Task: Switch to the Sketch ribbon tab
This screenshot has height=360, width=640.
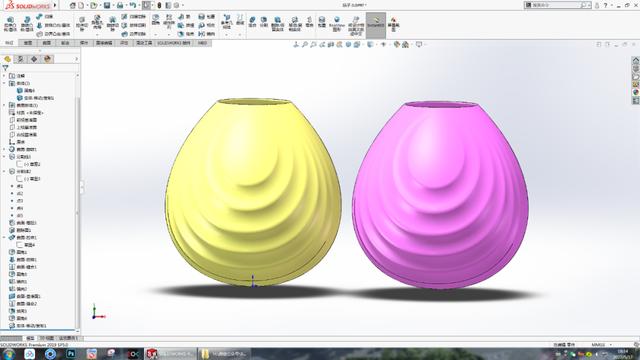Action: 28,43
